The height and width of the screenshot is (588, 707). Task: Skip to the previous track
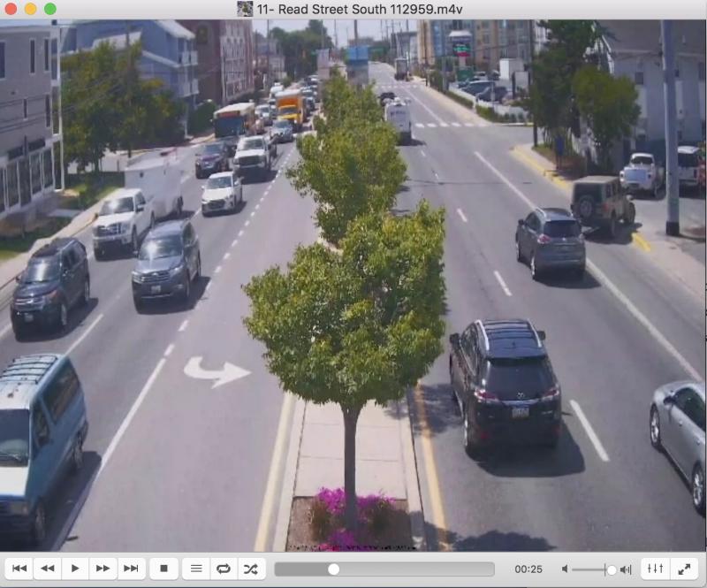click(19, 569)
